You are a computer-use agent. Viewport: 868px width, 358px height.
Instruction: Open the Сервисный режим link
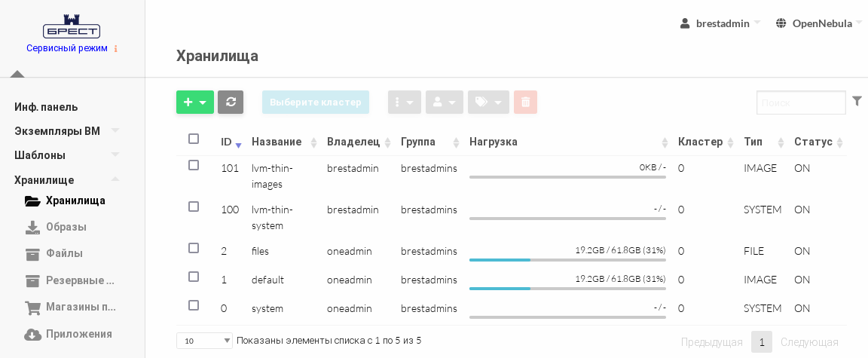(67, 48)
